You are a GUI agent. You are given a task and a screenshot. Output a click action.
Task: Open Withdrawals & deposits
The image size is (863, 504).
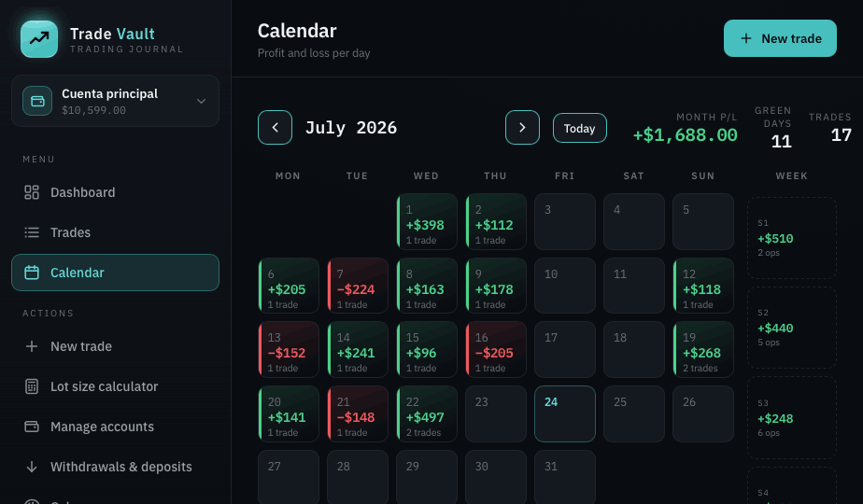pyautogui.click(x=115, y=467)
